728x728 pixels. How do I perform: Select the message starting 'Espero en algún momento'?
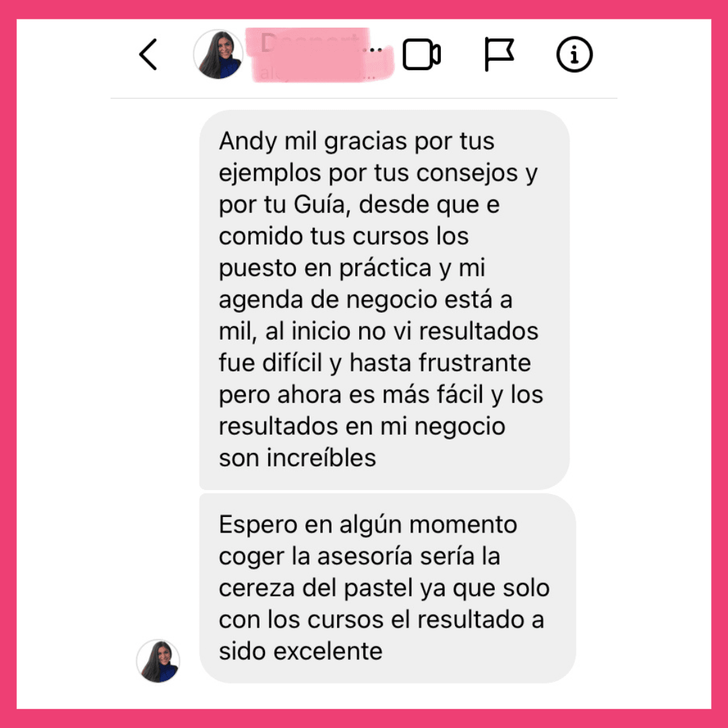click(x=388, y=588)
